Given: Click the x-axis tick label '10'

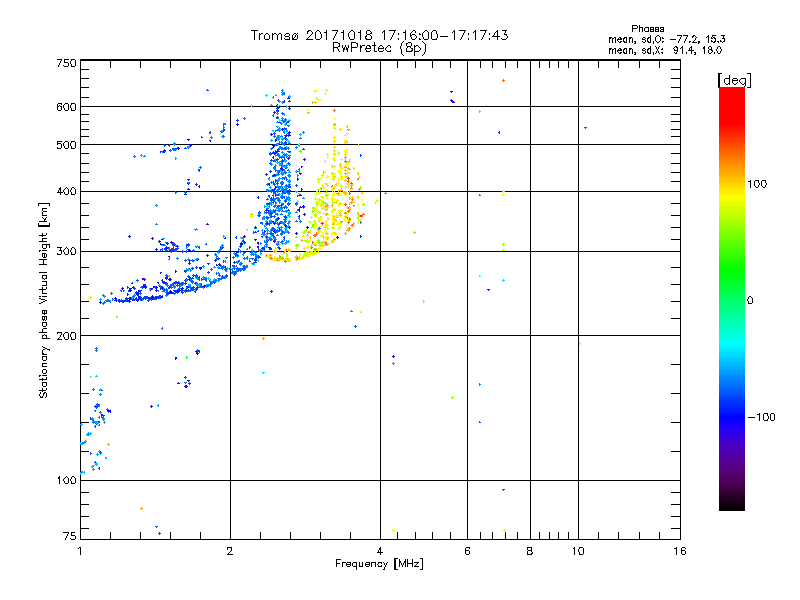Looking at the screenshot, I should [578, 551].
